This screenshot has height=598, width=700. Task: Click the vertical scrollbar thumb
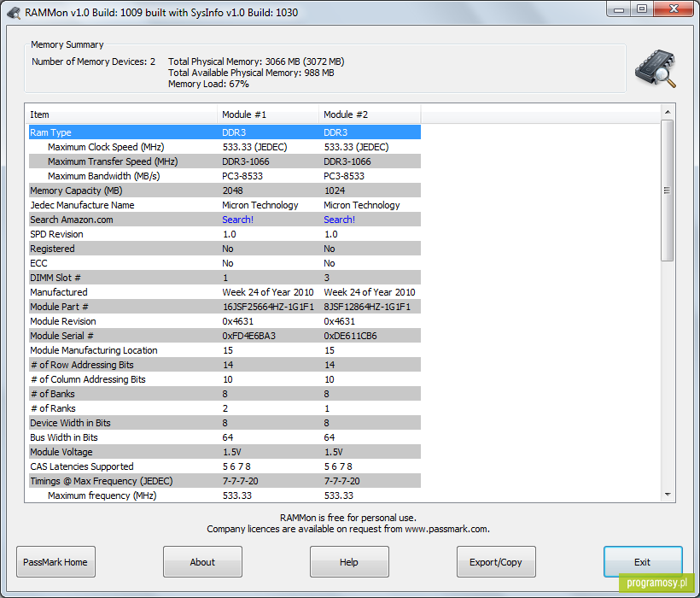pos(667,191)
